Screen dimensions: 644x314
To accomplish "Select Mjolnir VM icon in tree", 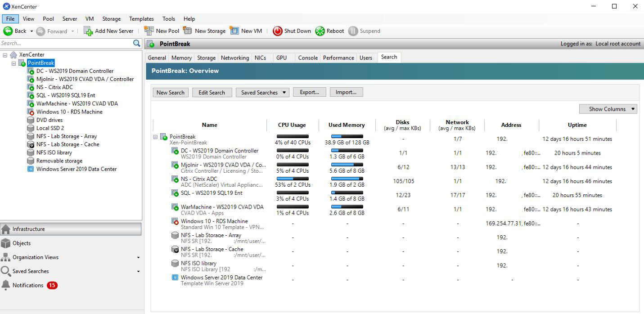I will [x=31, y=79].
